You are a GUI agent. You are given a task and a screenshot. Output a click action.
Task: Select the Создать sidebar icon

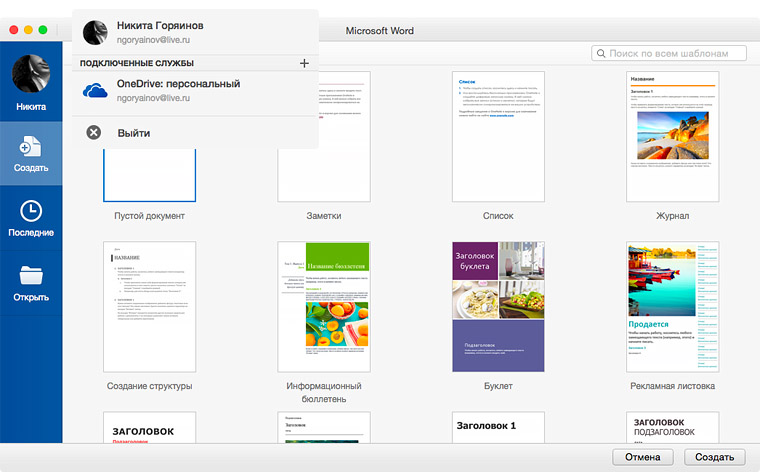coord(31,146)
